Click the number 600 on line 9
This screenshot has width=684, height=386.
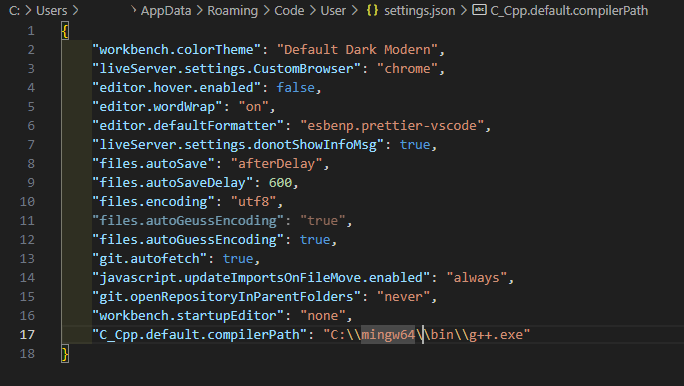point(280,183)
